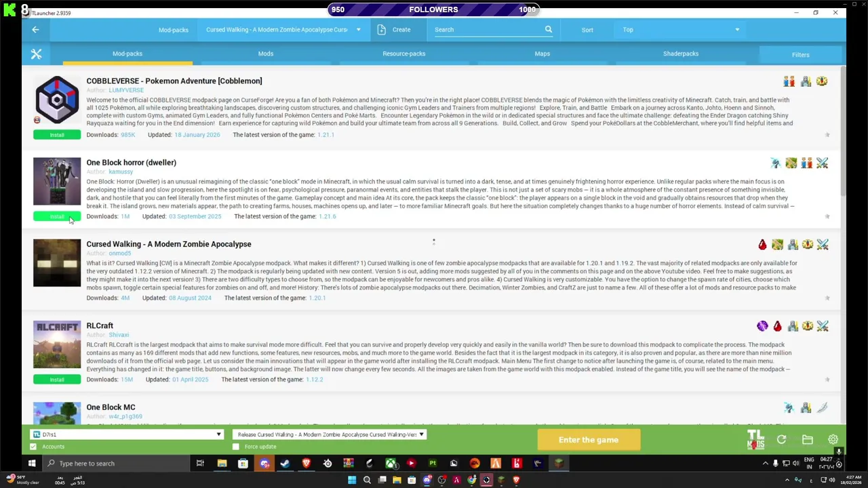The width and height of the screenshot is (868, 488).
Task: Open author onmod5 link
Action: pyautogui.click(x=120, y=253)
